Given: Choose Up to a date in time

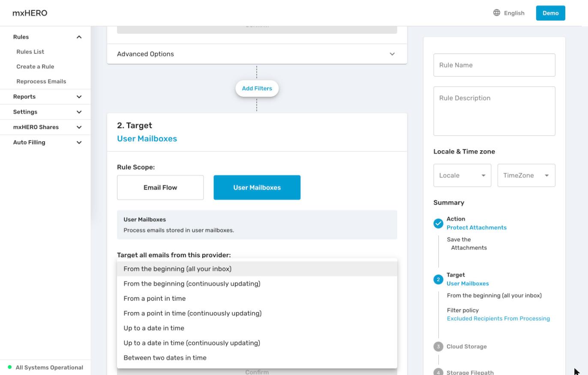Looking at the screenshot, I should (x=257, y=328).
